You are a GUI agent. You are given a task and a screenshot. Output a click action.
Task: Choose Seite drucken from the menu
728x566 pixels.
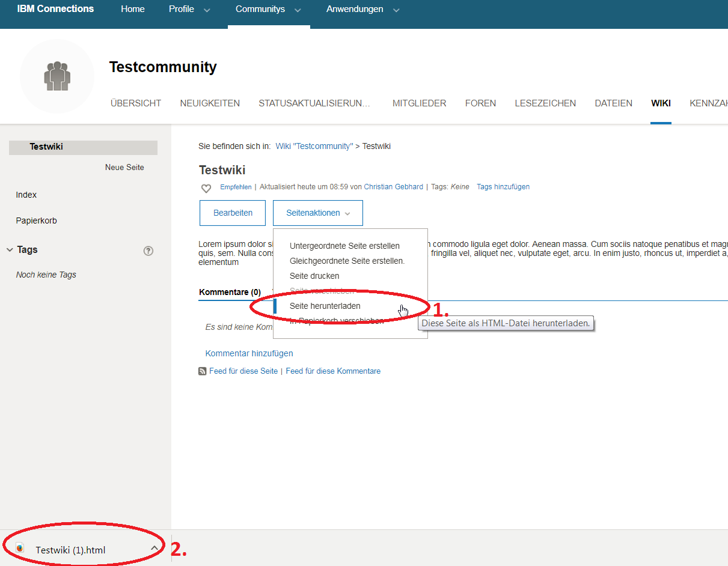coord(314,276)
